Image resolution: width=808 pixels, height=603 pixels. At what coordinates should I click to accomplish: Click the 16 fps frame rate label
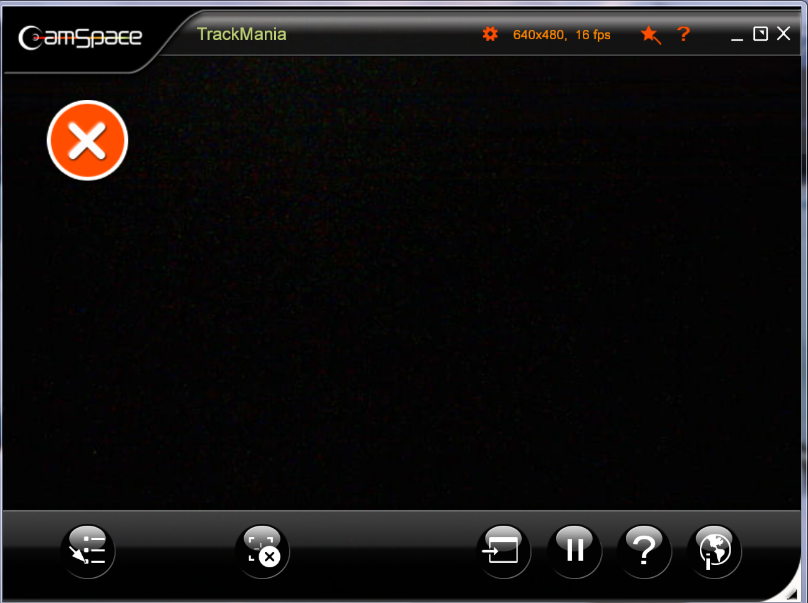click(593, 35)
